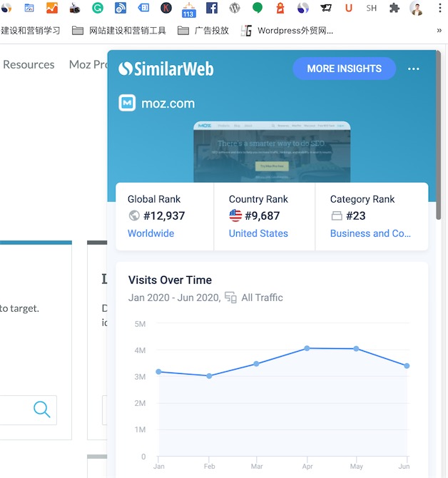Open the 广告投放 bookmark folder

[x=203, y=31]
